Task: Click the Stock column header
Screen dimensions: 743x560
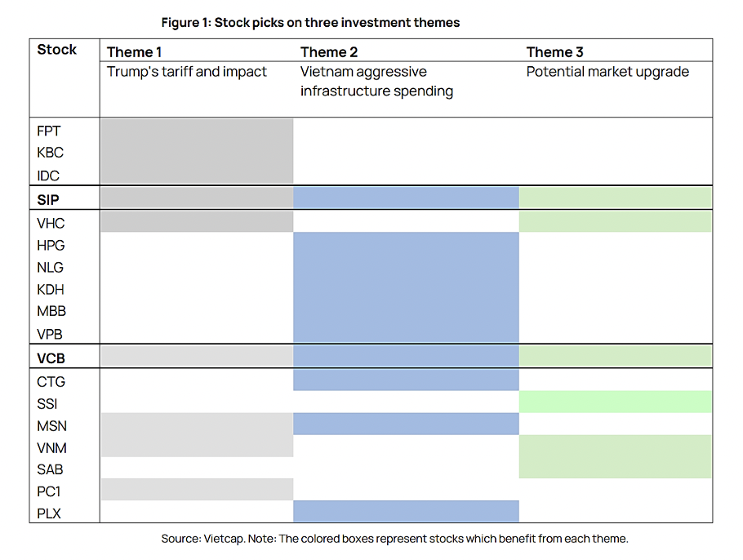Action: tap(57, 50)
